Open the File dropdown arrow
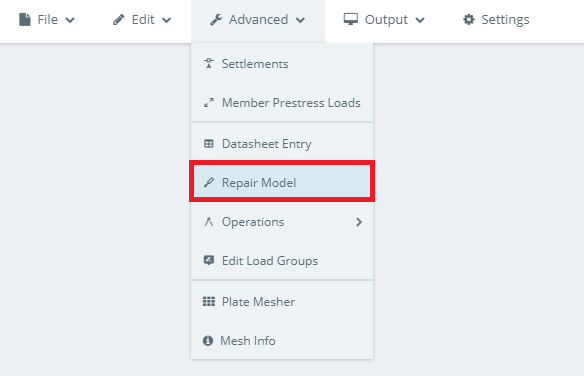 70,20
